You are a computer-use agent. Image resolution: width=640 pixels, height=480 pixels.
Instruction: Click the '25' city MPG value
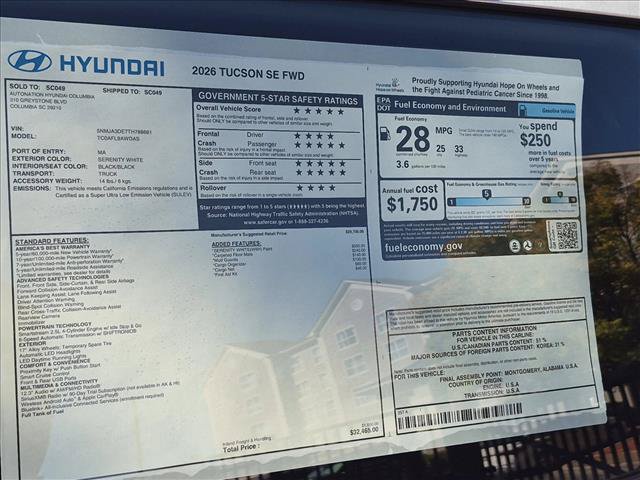coord(440,148)
